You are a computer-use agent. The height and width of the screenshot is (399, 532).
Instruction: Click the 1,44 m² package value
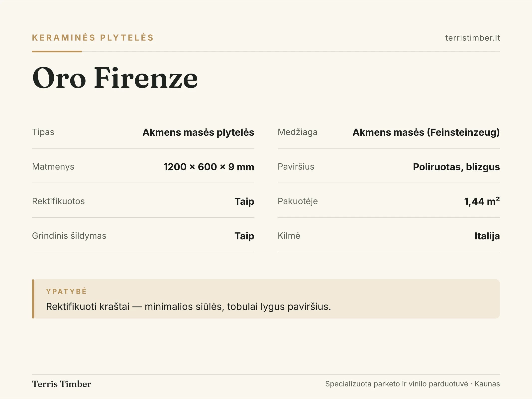(x=482, y=201)
